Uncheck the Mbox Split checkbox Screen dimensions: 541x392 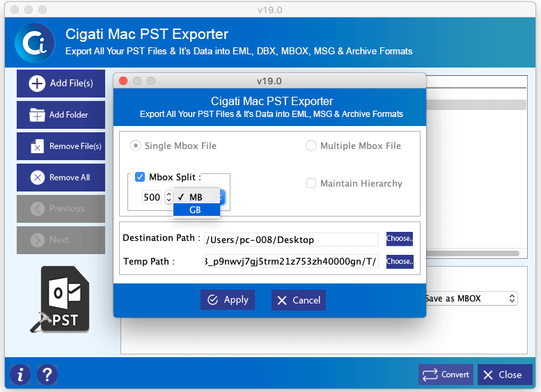click(x=140, y=177)
